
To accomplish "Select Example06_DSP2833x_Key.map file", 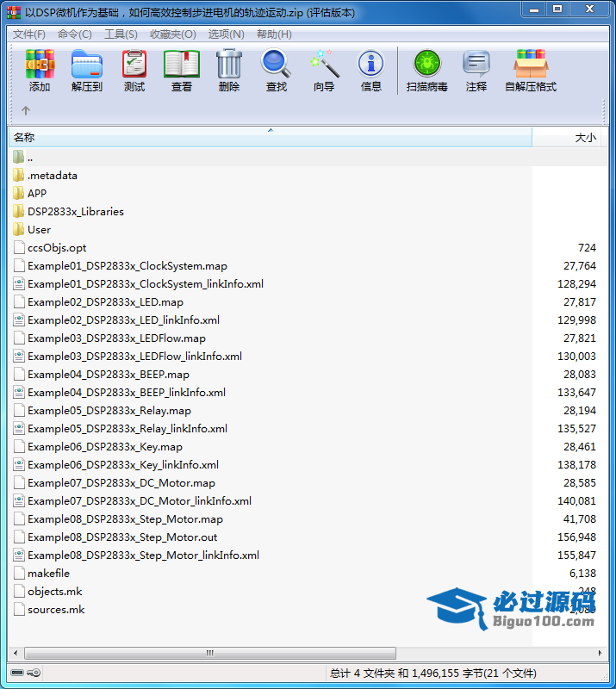I will pyautogui.click(x=104, y=446).
